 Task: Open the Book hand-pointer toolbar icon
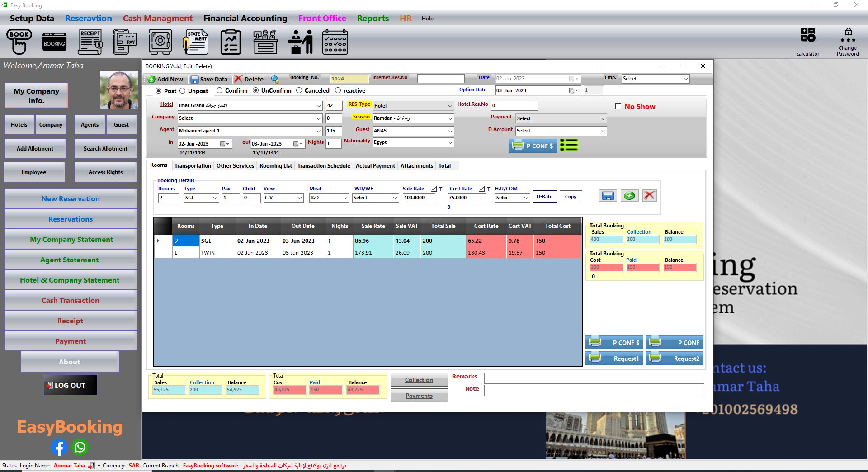coord(19,42)
